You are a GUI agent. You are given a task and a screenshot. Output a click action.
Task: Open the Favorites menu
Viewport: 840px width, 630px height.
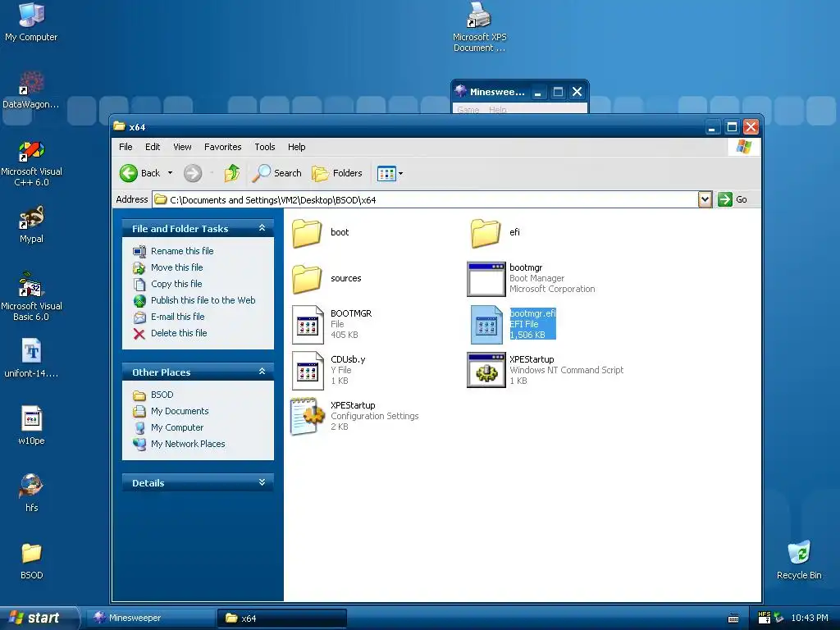point(223,147)
